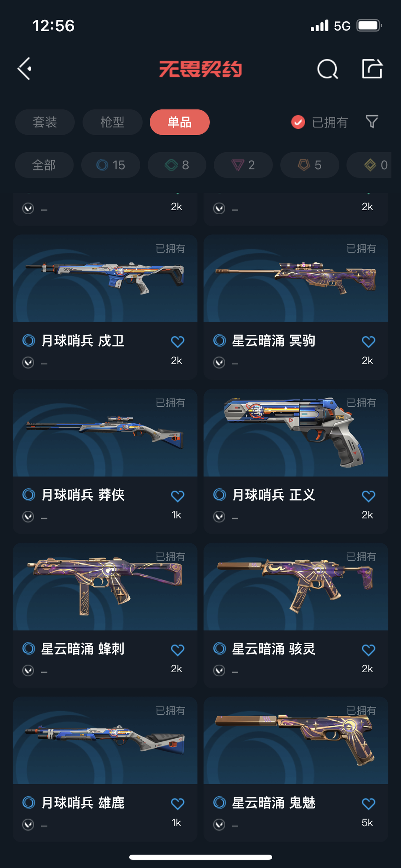Like 星云暗涌 鬼魅 via heart icon
Image resolution: width=401 pixels, height=868 pixels.
click(368, 804)
